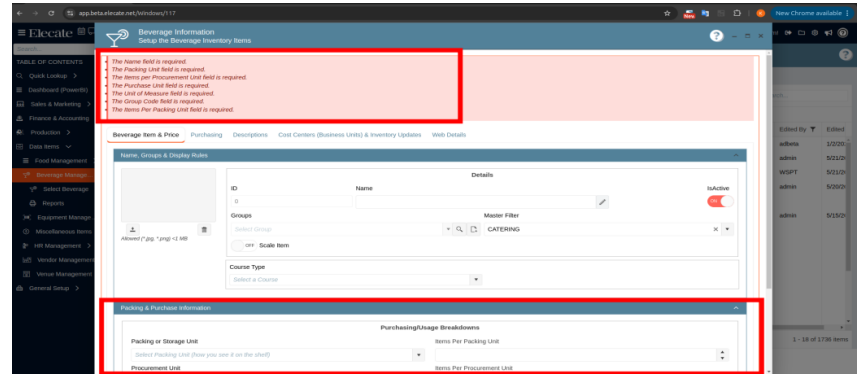Delete image with the trash icon
This screenshot has width=868, height=380.
pyautogui.click(x=204, y=229)
